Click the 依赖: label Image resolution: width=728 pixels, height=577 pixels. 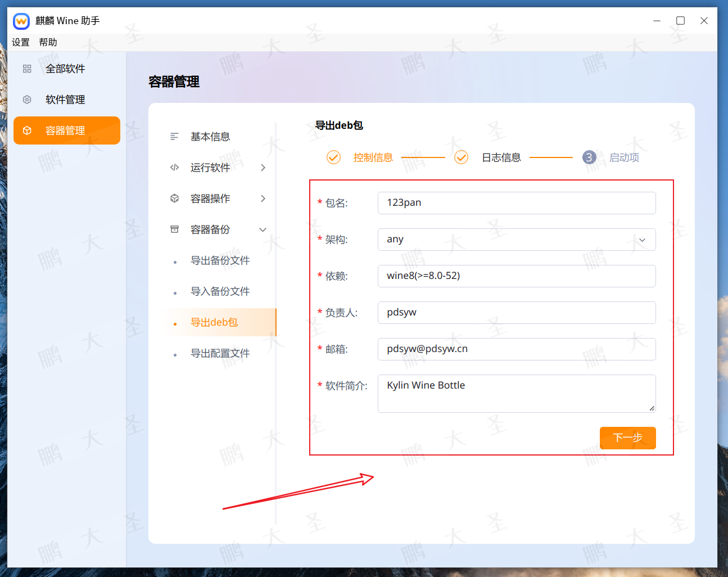(x=336, y=276)
